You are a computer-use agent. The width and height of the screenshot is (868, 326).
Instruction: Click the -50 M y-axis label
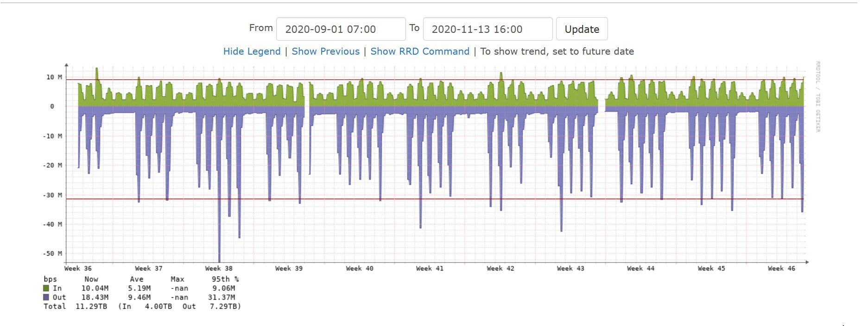click(52, 254)
